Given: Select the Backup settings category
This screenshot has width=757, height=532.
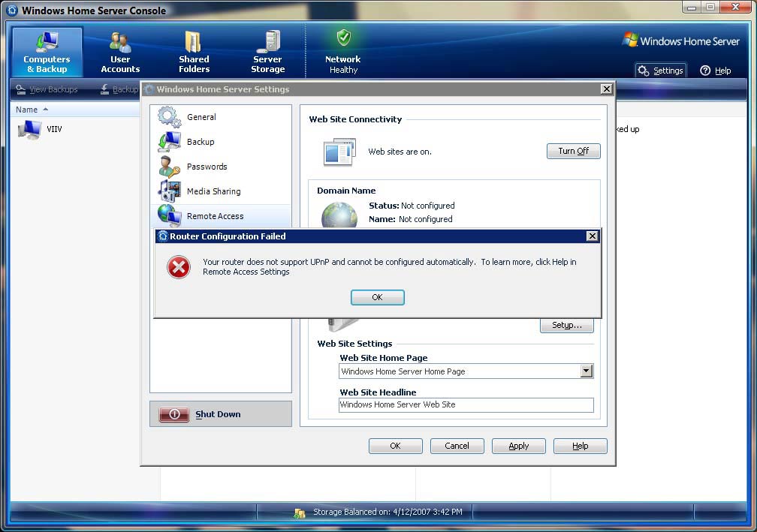Looking at the screenshot, I should pyautogui.click(x=201, y=142).
